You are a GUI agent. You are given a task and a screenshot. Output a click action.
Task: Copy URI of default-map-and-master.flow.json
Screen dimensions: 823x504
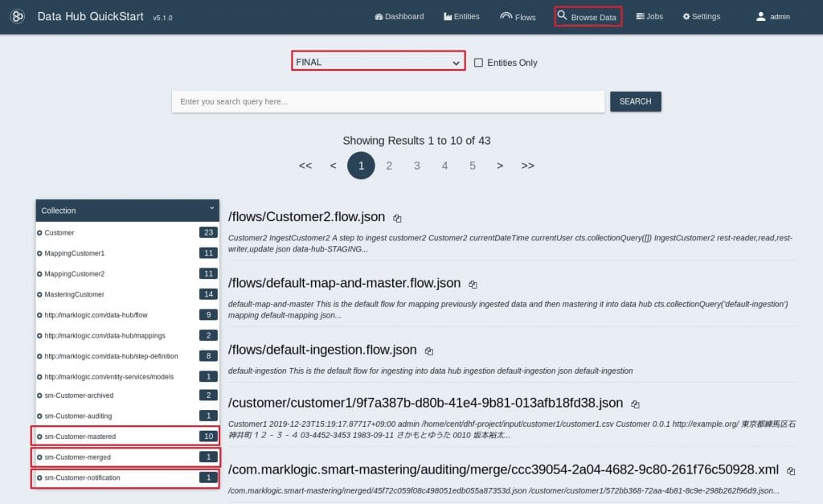[473, 285]
